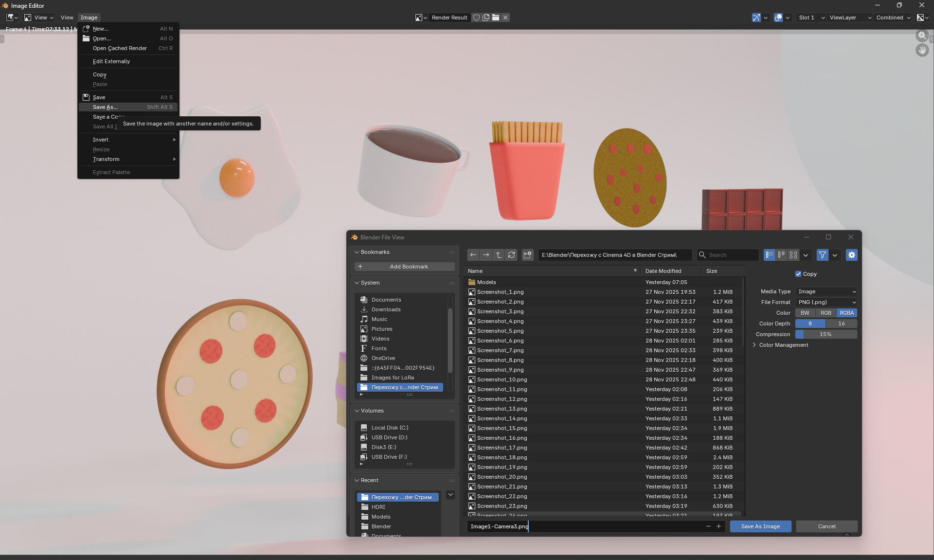Go to parent directory in file browser
934x560 pixels.
click(x=499, y=255)
